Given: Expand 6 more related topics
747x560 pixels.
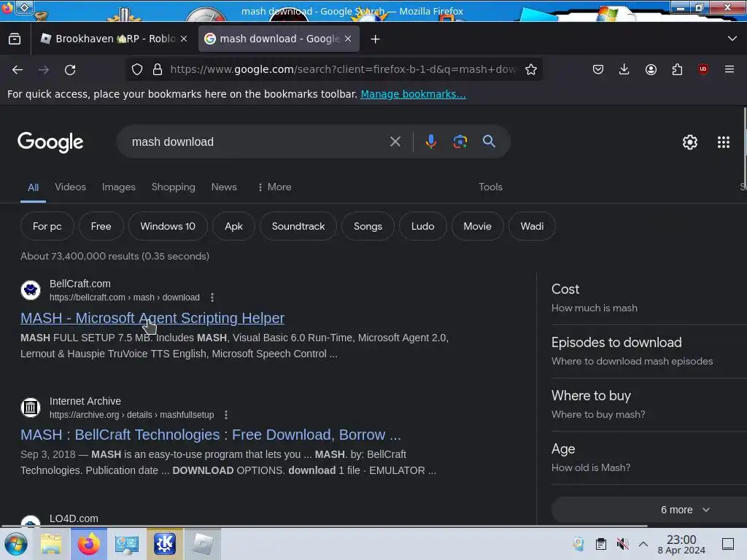Looking at the screenshot, I should coord(685,510).
